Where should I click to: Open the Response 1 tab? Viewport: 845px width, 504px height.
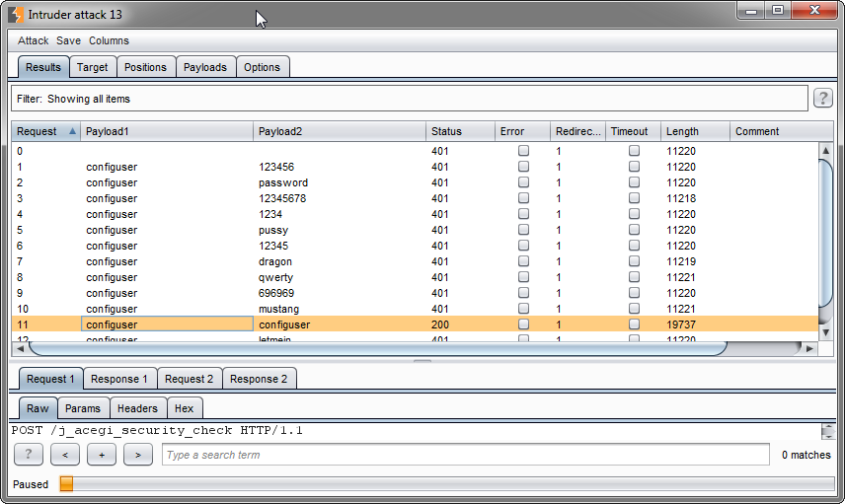pos(119,379)
